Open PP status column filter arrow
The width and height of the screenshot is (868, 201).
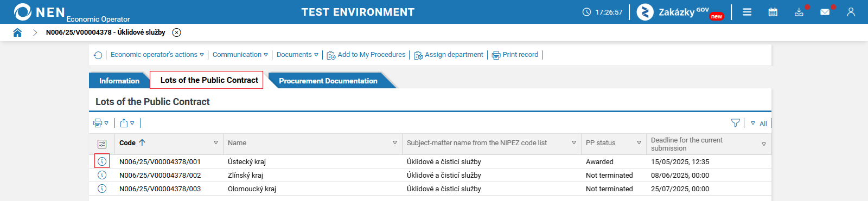click(x=639, y=143)
